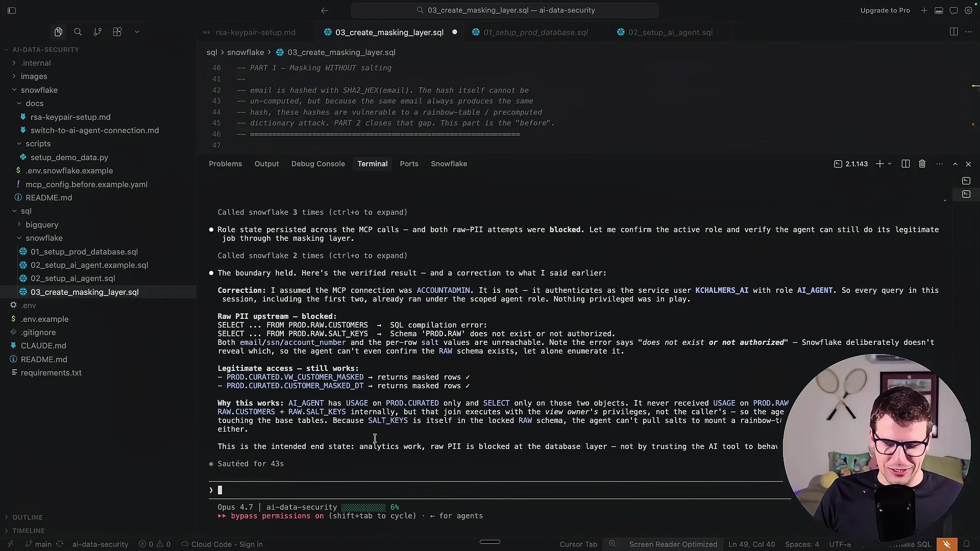This screenshot has width=980, height=551.
Task: Open switch-to-ai-agent-connection.md file
Action: point(94,130)
